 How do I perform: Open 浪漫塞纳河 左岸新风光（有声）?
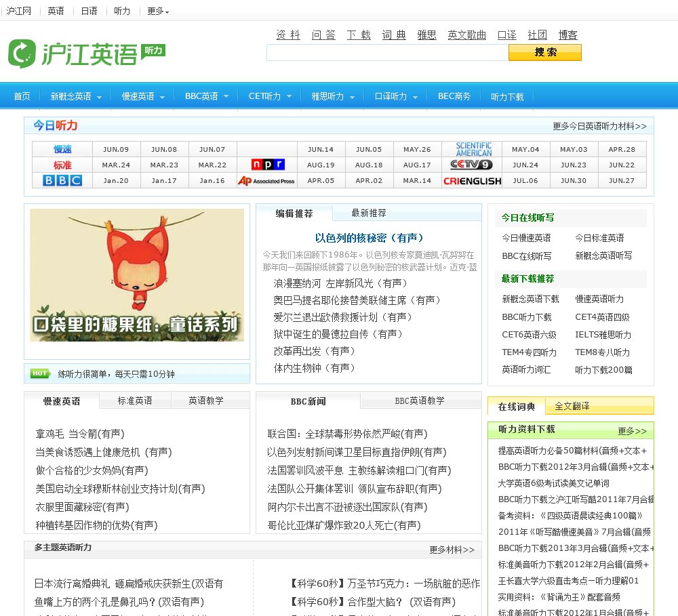coord(341,283)
